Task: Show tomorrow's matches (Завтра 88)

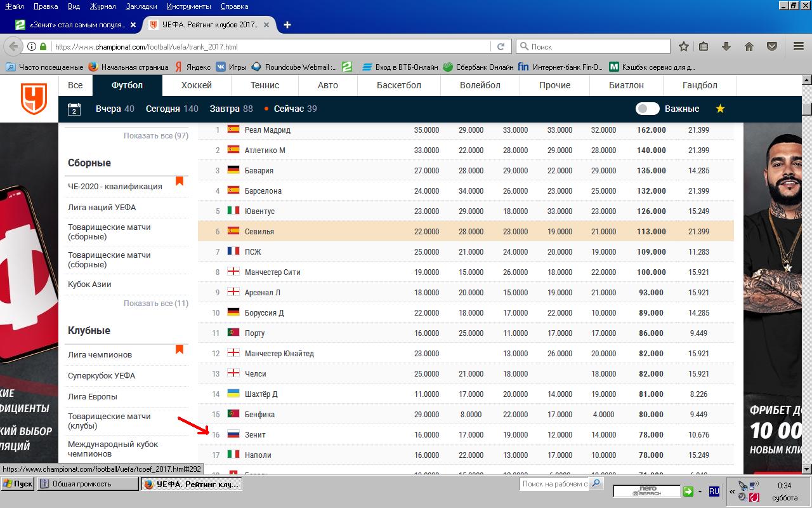Action: click(x=232, y=109)
